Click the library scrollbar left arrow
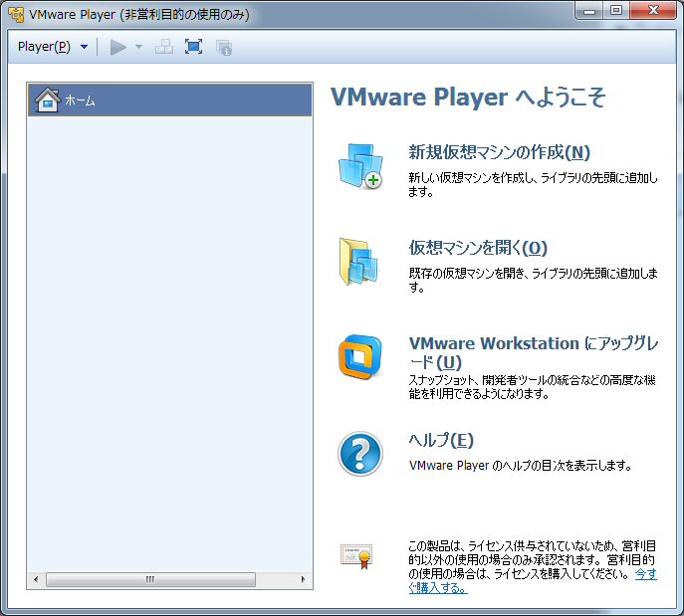 coord(36,579)
